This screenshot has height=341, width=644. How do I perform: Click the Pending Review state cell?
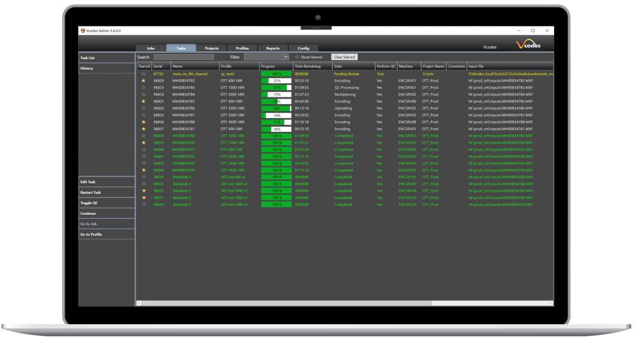[x=347, y=74]
